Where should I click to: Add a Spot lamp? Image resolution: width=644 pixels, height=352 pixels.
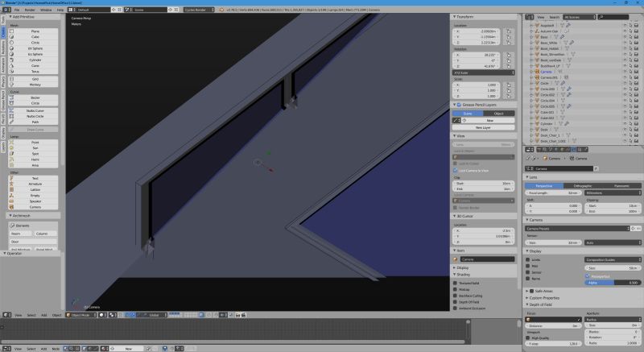coord(33,154)
